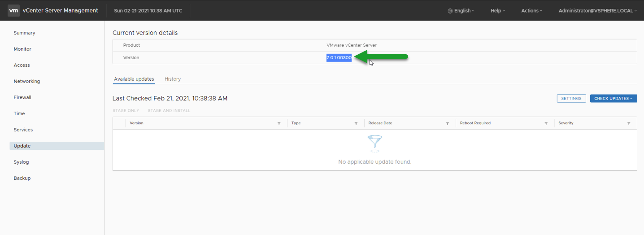Open filter icon in Reboot Required column

click(546, 123)
